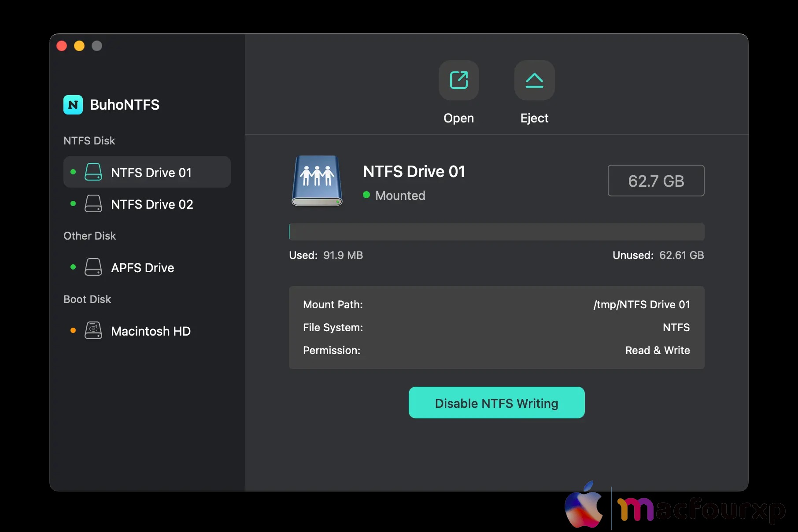Click the Read & Write permission value
The image size is (798, 532).
[x=658, y=350]
